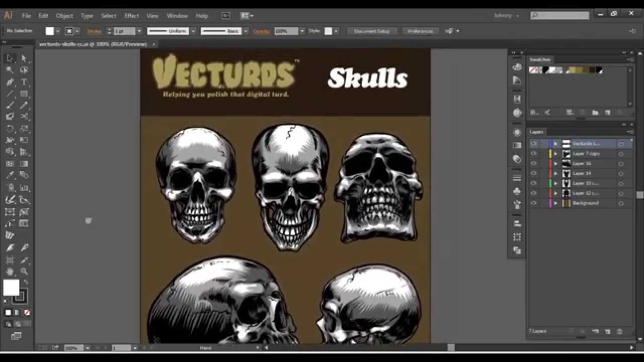Image resolution: width=644 pixels, height=362 pixels.
Task: Open Basic brush definition dropdown
Action: tap(246, 31)
